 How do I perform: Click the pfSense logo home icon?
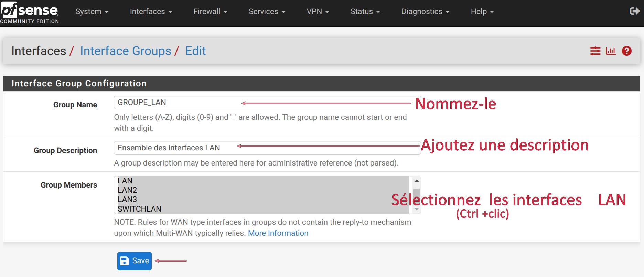tap(30, 12)
